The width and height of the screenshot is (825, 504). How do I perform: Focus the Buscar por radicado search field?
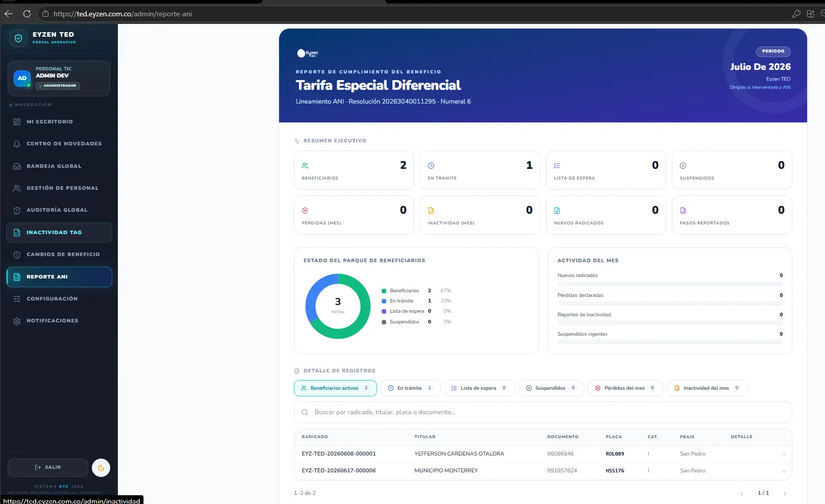click(543, 412)
